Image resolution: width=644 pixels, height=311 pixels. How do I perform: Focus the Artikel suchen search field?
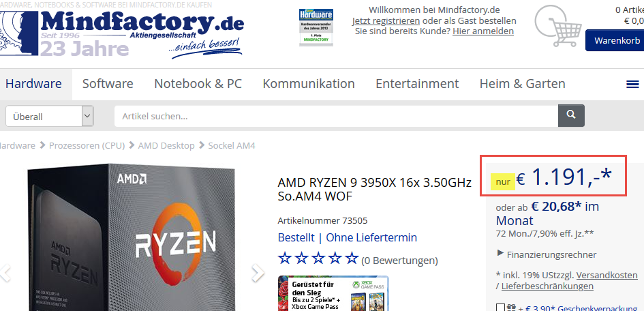pos(336,116)
